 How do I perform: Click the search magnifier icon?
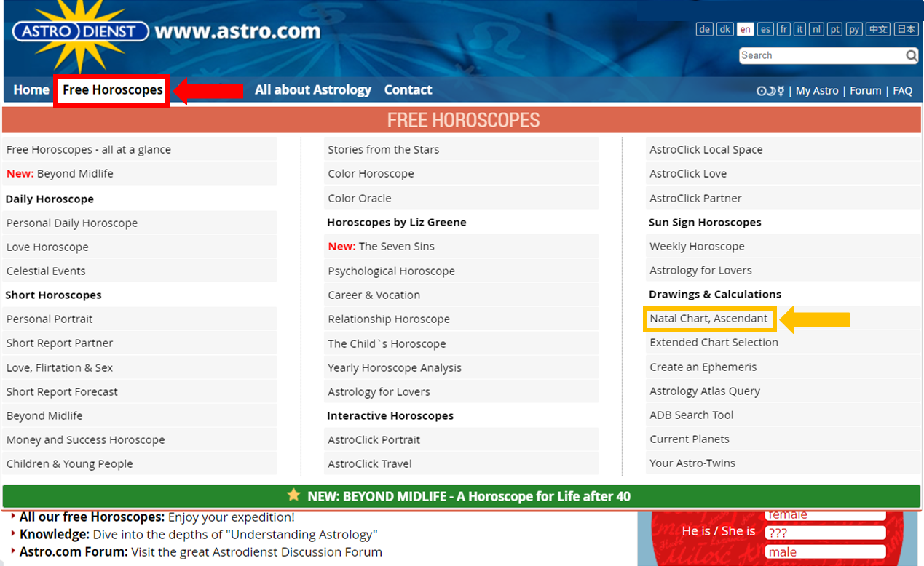point(912,56)
